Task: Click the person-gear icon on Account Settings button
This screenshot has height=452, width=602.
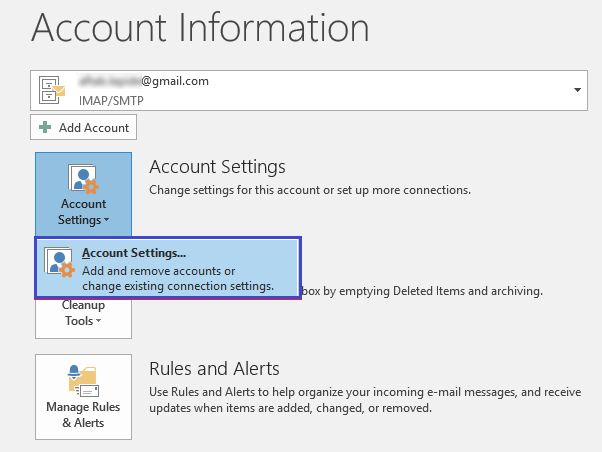Action: pyautogui.click(x=84, y=179)
